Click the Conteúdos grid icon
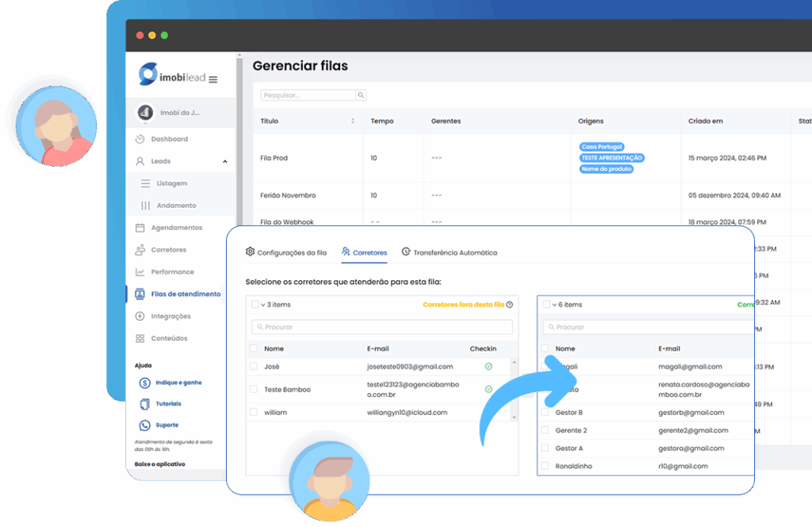 [140, 338]
